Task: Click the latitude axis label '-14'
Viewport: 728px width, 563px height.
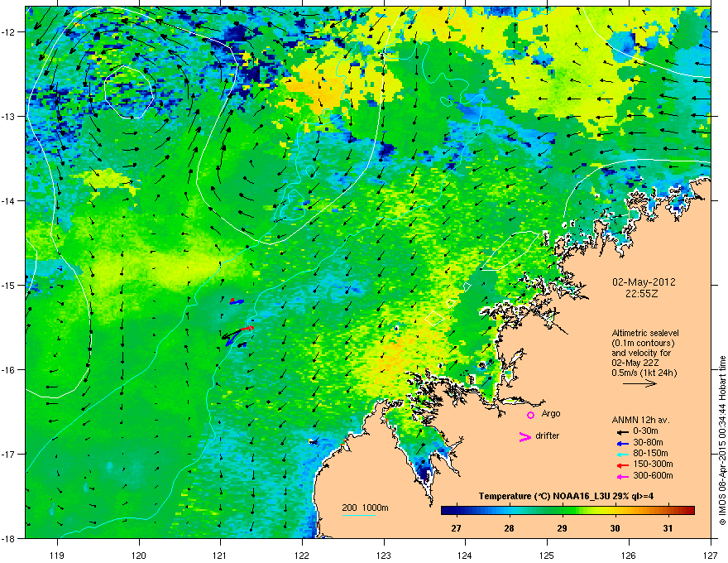Action: point(8,201)
